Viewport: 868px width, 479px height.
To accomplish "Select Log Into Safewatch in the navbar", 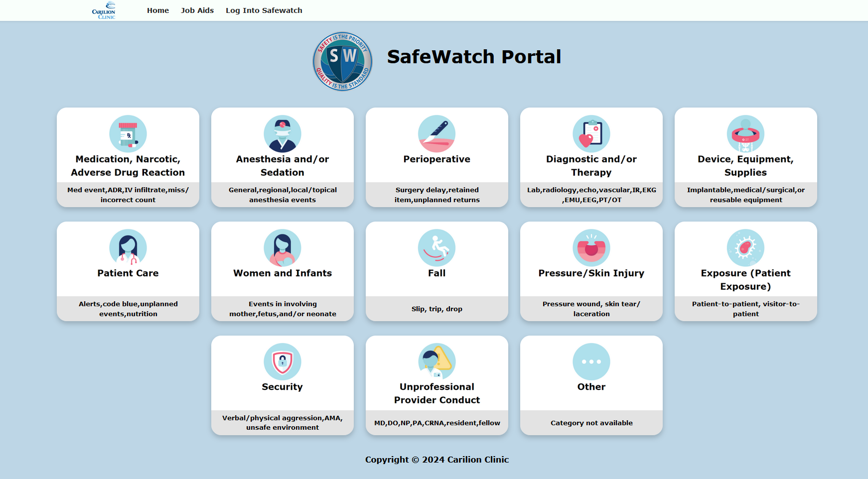I will tap(264, 10).
